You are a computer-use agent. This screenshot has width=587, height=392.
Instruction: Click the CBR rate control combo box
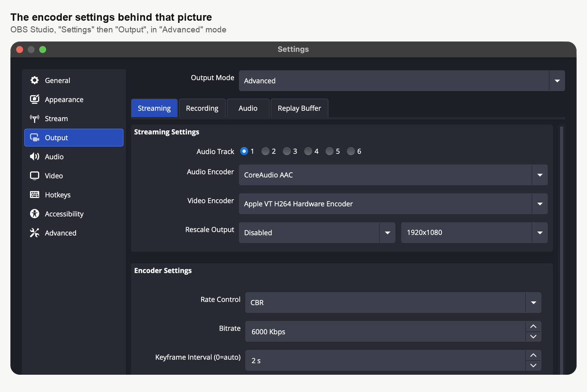coord(393,303)
